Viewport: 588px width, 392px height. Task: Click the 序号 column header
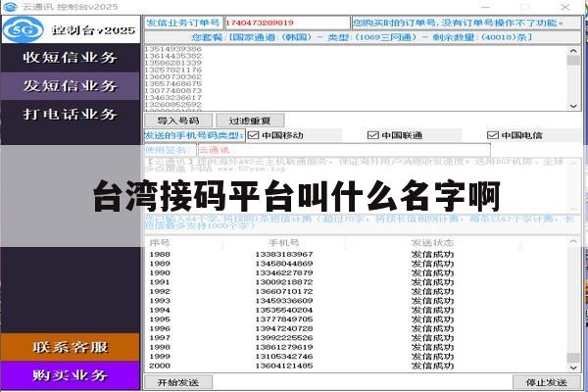coord(160,243)
